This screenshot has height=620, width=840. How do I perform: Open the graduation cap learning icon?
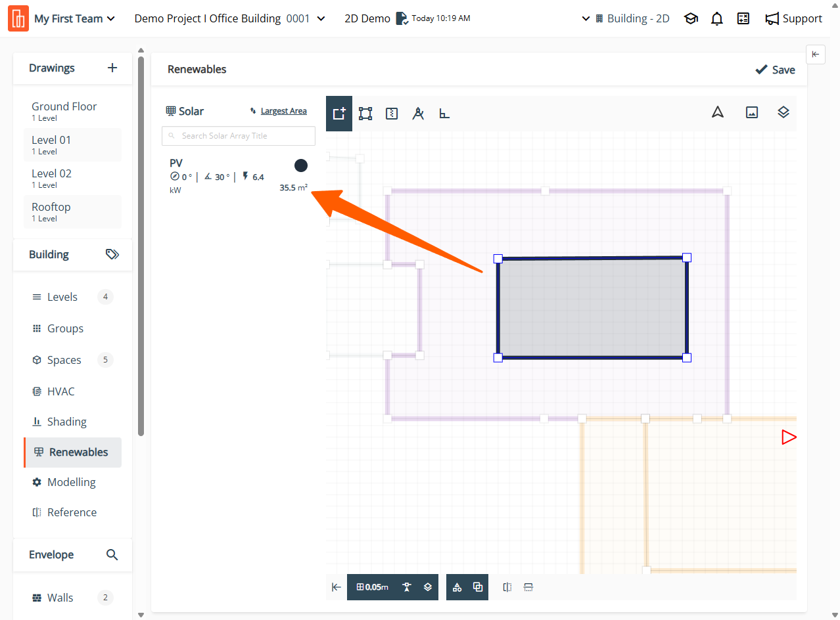tap(691, 19)
